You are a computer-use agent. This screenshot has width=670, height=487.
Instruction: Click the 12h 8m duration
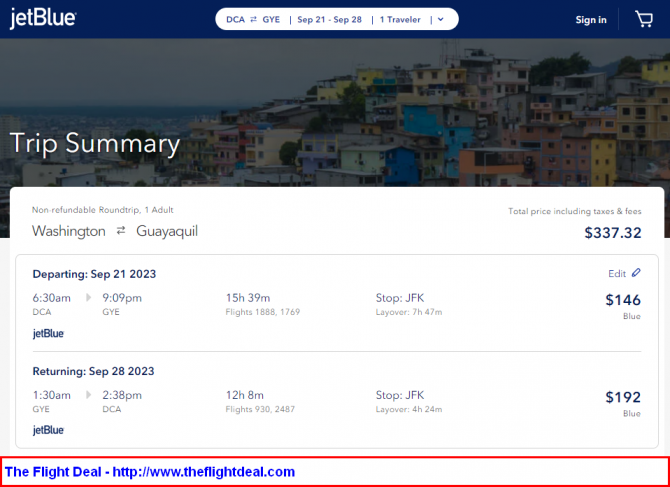tap(245, 395)
